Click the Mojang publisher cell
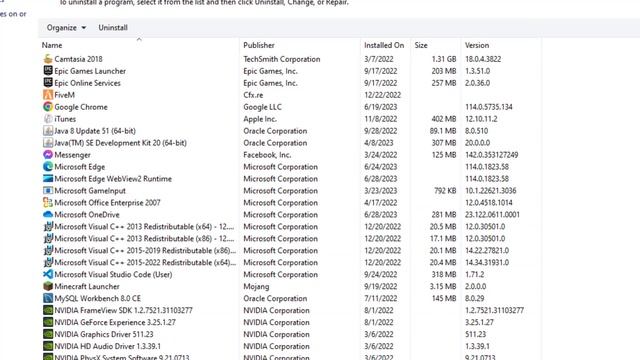 pyautogui.click(x=256, y=286)
